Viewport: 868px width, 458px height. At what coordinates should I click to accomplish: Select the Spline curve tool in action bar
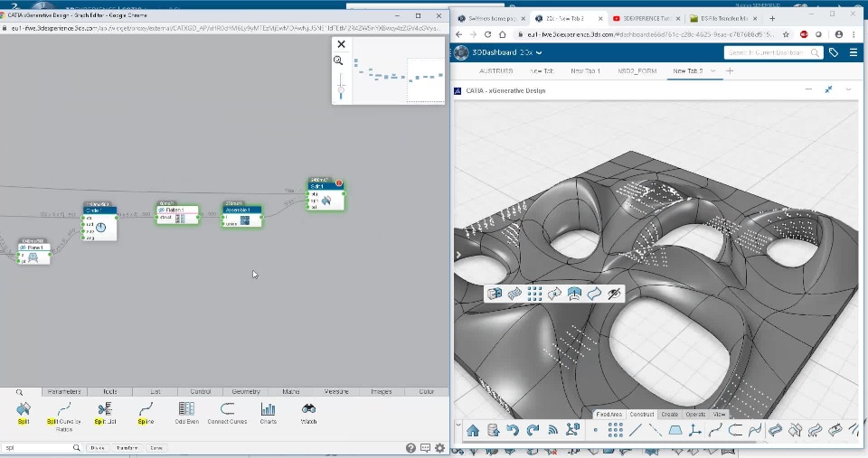715,430
